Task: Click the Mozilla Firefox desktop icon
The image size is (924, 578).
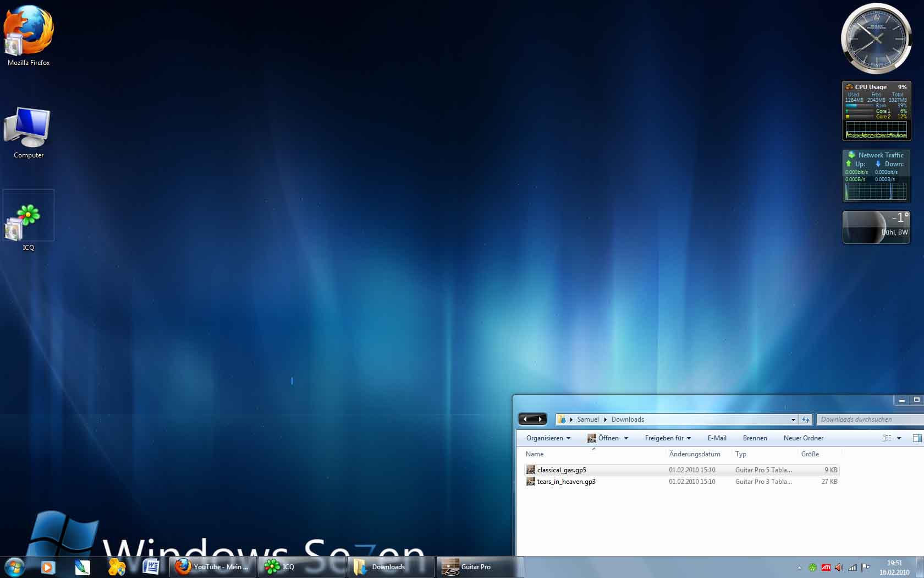Action: click(x=28, y=33)
